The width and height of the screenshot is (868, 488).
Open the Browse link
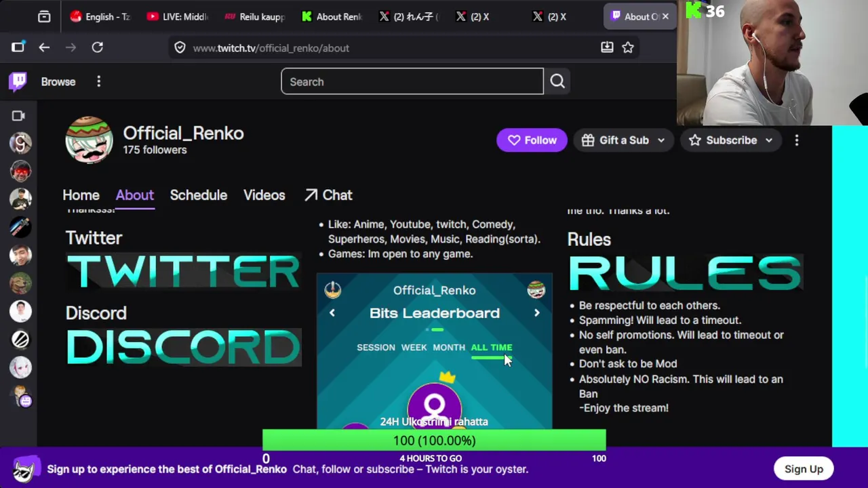[x=58, y=81]
